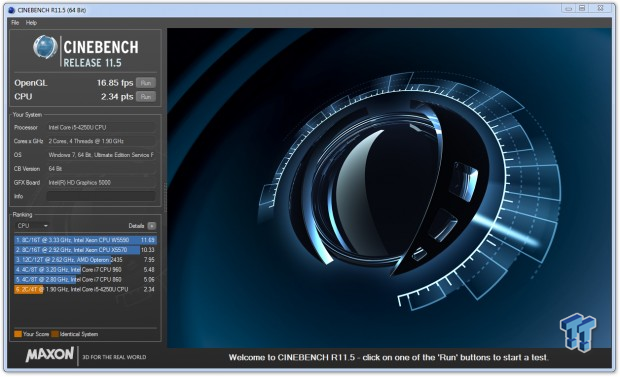Click inside the Info text field

(101, 196)
